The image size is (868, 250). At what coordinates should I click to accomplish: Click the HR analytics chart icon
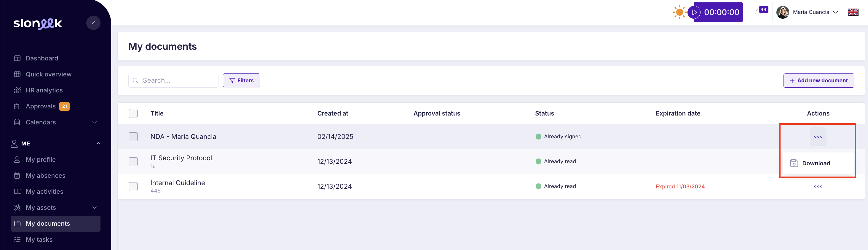tap(17, 90)
